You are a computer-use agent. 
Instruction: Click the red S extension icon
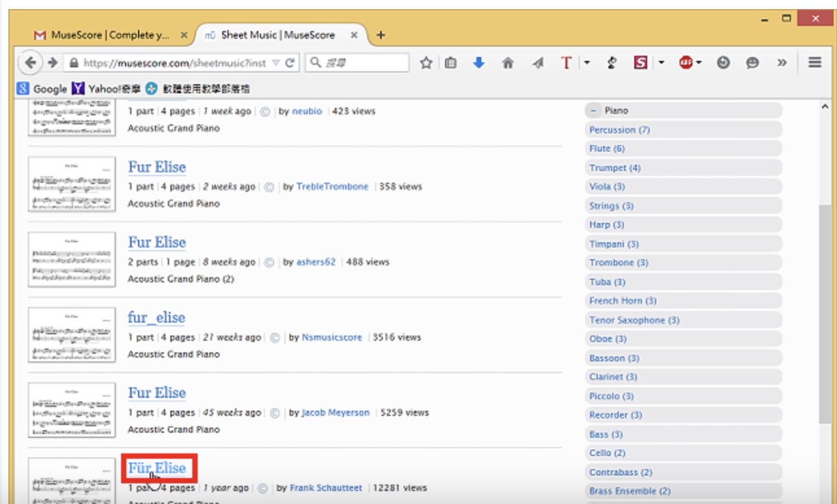click(x=641, y=63)
